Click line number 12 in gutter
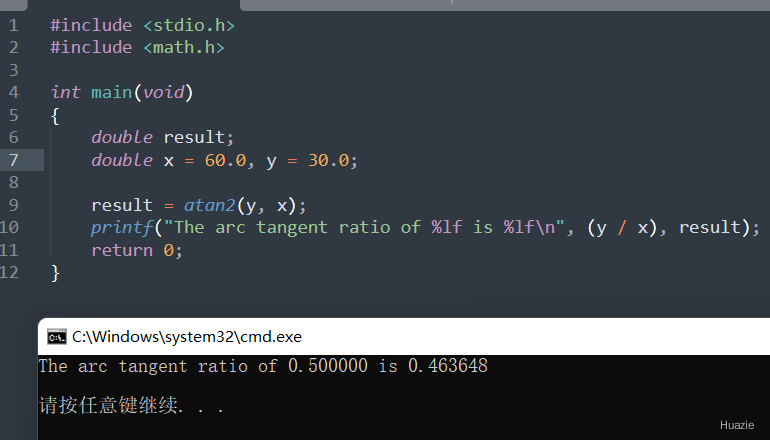Viewport: 770px width, 440px height. [9, 272]
